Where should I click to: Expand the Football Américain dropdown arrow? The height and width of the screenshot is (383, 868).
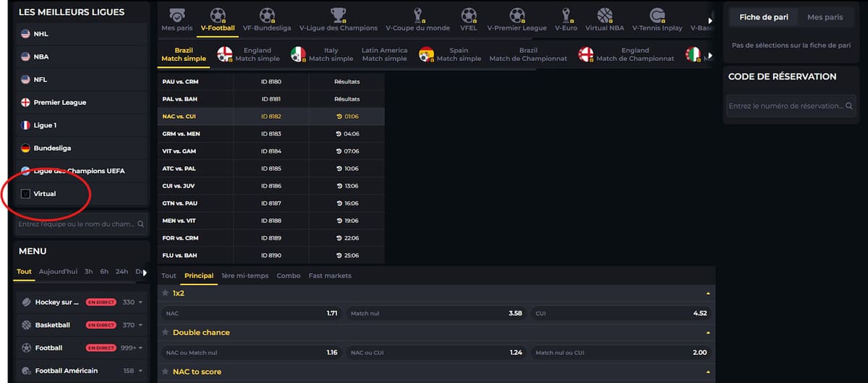pyautogui.click(x=141, y=371)
